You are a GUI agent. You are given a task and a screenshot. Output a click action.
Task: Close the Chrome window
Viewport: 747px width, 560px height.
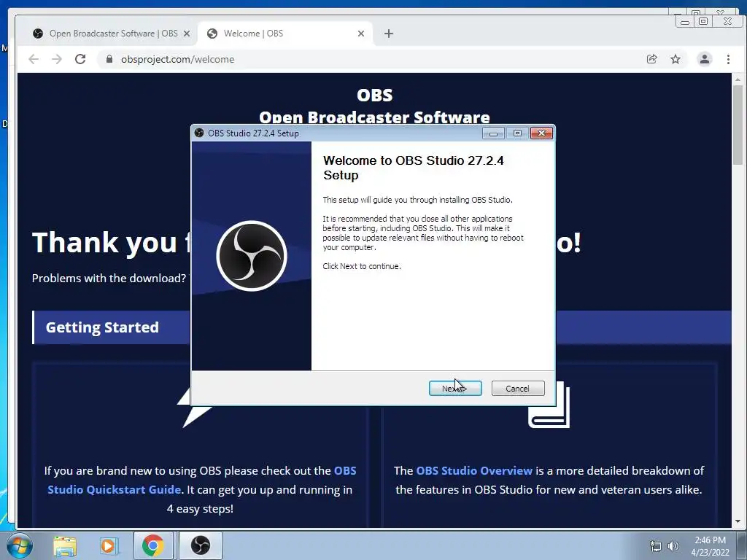point(727,21)
